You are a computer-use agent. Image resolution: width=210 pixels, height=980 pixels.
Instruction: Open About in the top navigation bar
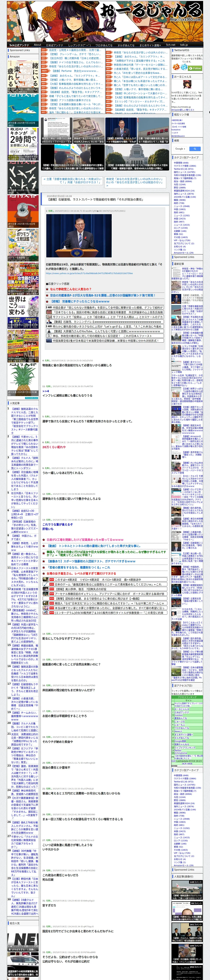[37, 45]
